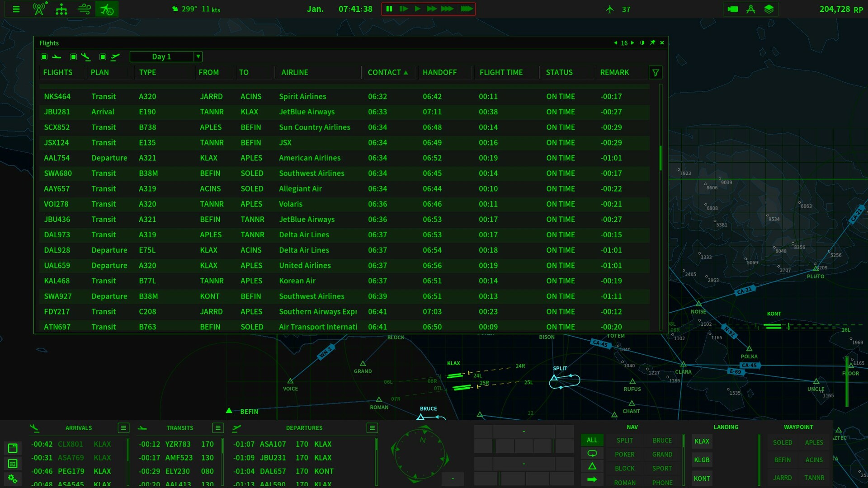Toggle the arriving flights checkbox
The height and width of the screenshot is (488, 868).
73,56
